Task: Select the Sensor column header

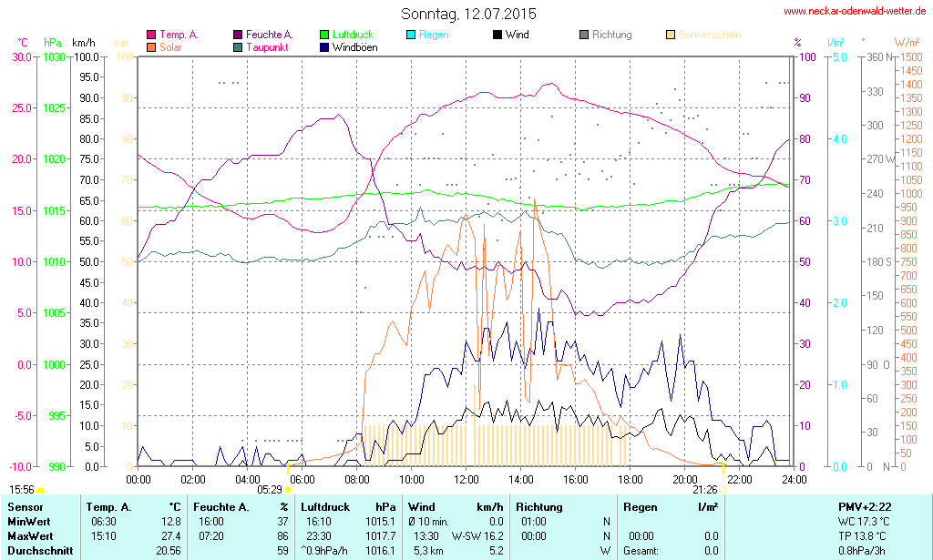Action: click(26, 506)
